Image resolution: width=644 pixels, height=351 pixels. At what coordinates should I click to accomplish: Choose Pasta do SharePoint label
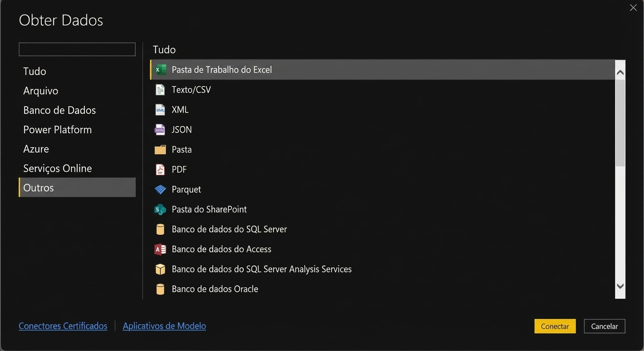[209, 209]
